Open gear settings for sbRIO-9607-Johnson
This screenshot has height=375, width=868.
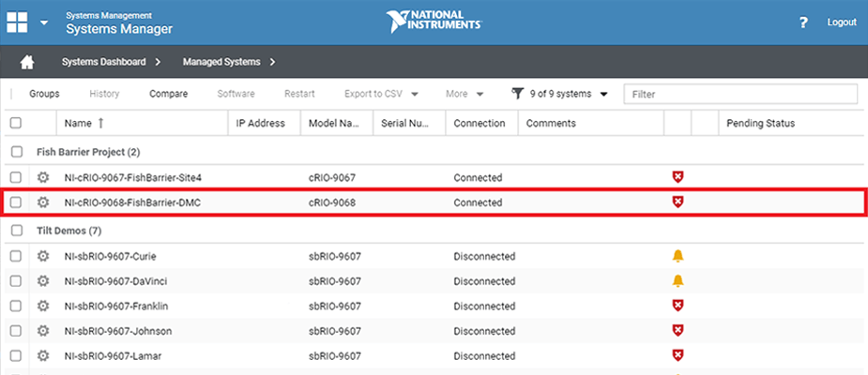click(43, 331)
